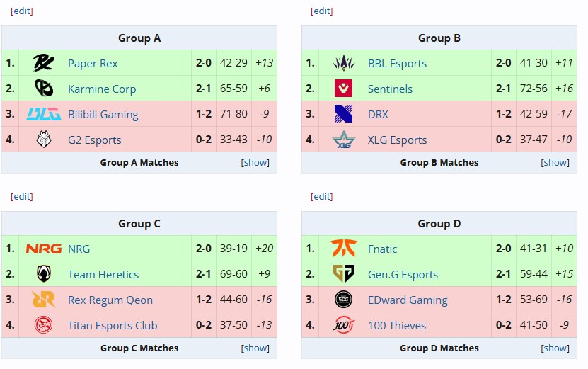Viewport: 588px width, 369px height.
Task: Click the 100 Thieves logo
Action: [343, 324]
